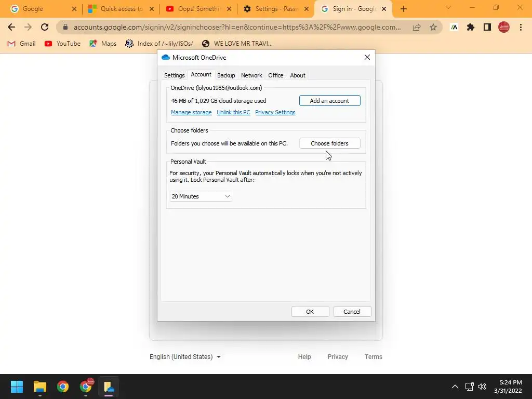
Task: Open the Help link on Google page
Action: 304,357
